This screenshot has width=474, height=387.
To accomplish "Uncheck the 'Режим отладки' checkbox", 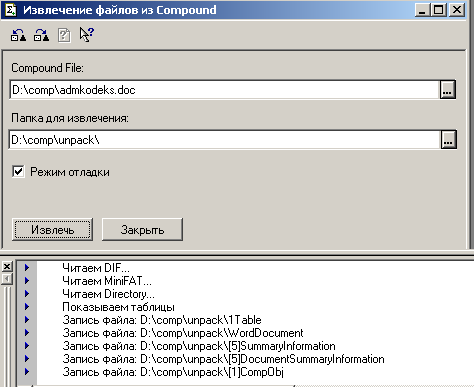I will (x=18, y=172).
